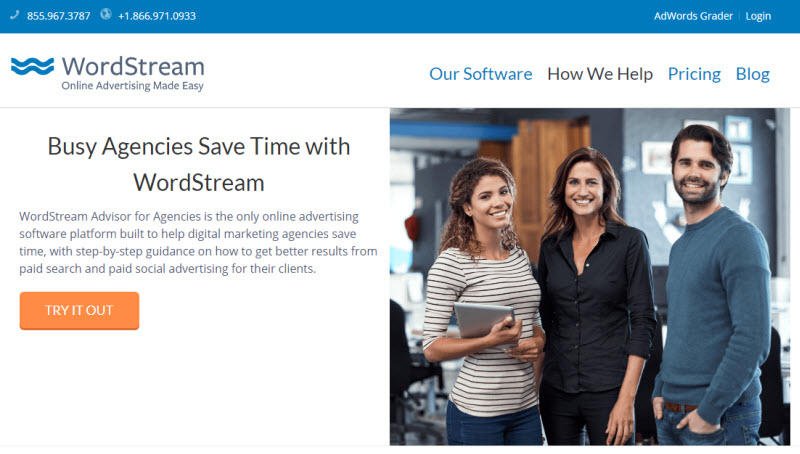This screenshot has width=800, height=454.
Task: Click the globe icon beside international number
Action: click(106, 14)
